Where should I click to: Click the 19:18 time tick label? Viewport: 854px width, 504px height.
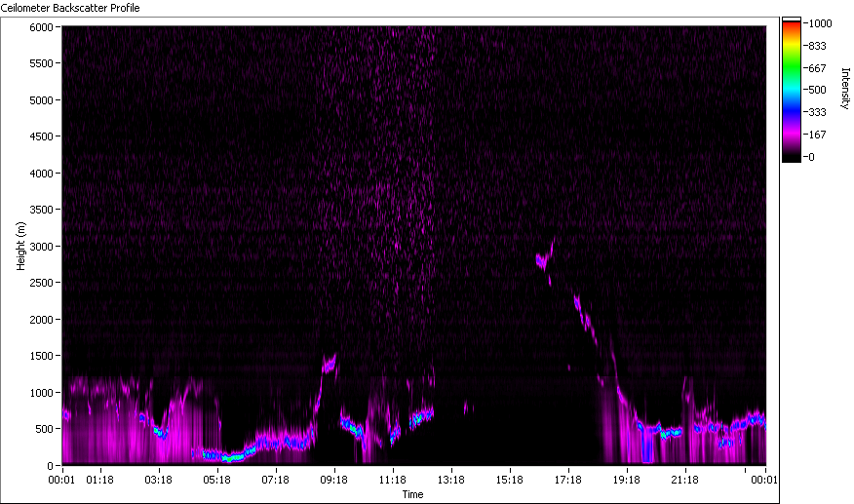pos(627,480)
